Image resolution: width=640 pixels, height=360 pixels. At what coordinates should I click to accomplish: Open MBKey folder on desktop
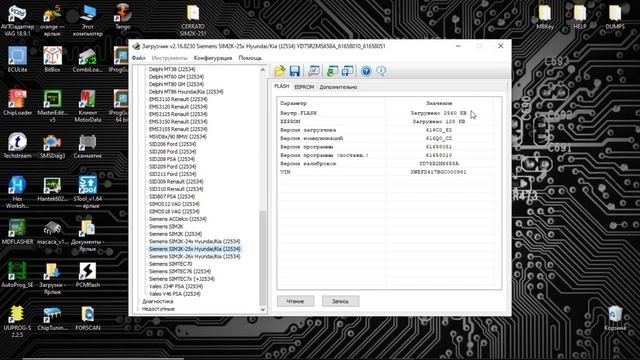click(x=544, y=16)
